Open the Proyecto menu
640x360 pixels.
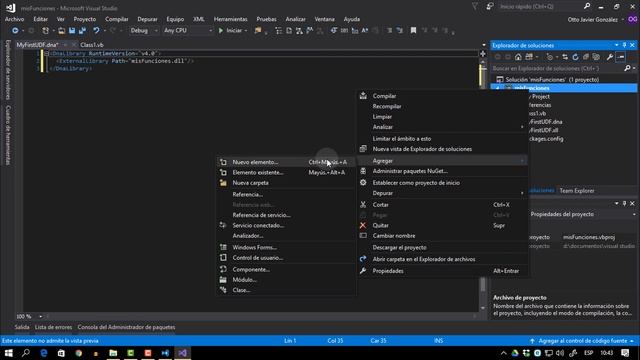point(84,19)
